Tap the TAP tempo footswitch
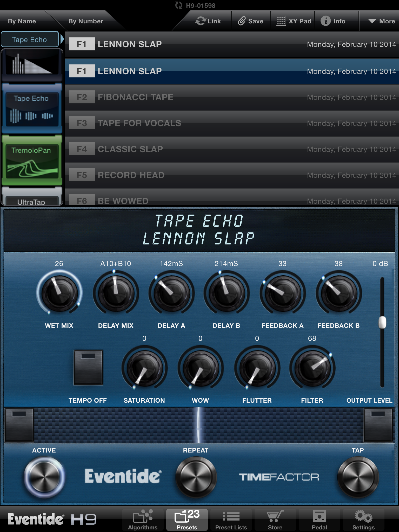The height and width of the screenshot is (532, 399). tap(358, 477)
